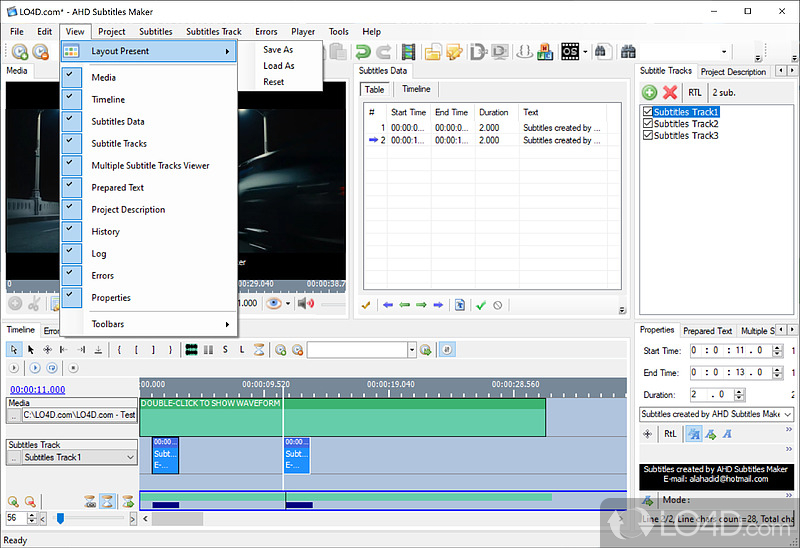Click the hourglass icon in timeline toolbar
800x548 pixels.
coord(259,350)
